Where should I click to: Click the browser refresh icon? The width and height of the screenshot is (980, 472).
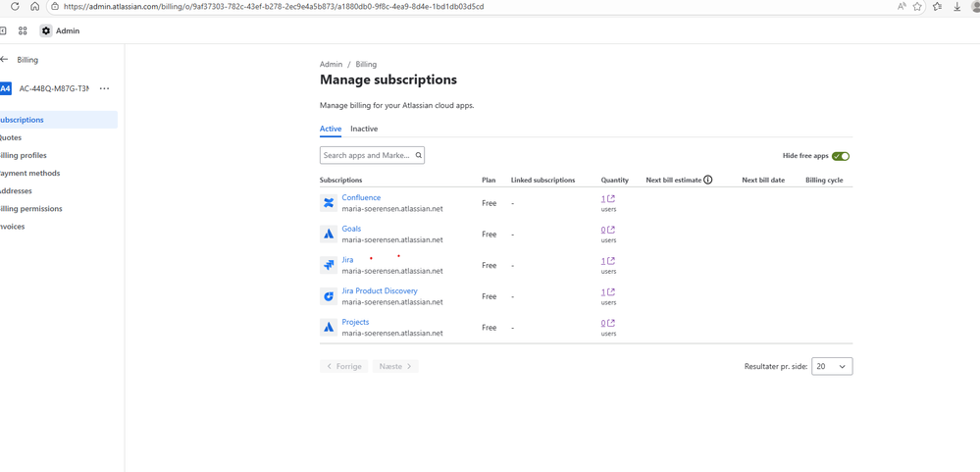(15, 7)
